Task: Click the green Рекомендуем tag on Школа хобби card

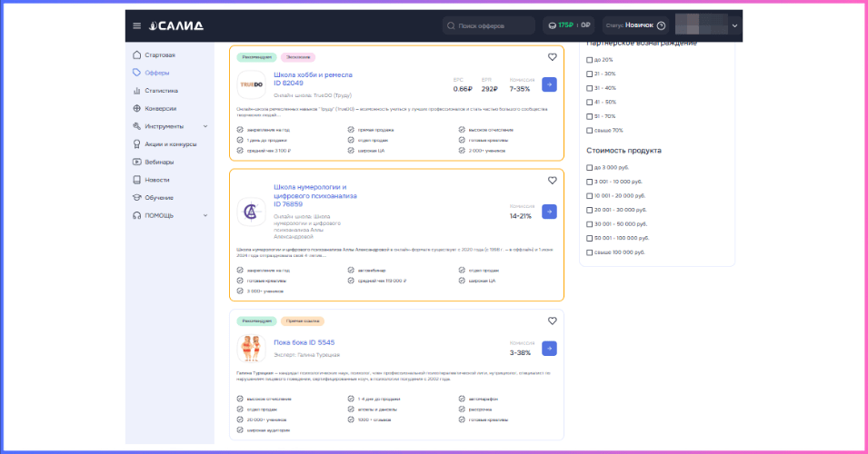Action: (x=256, y=57)
